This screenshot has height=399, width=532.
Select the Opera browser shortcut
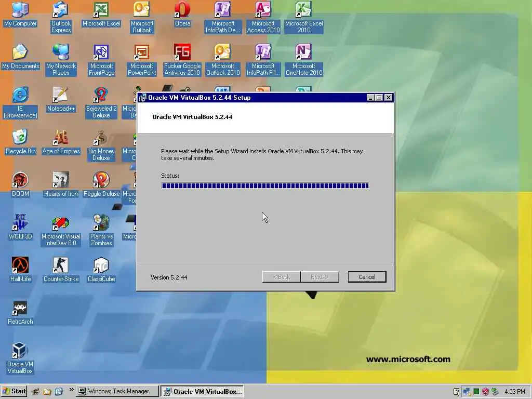(182, 14)
